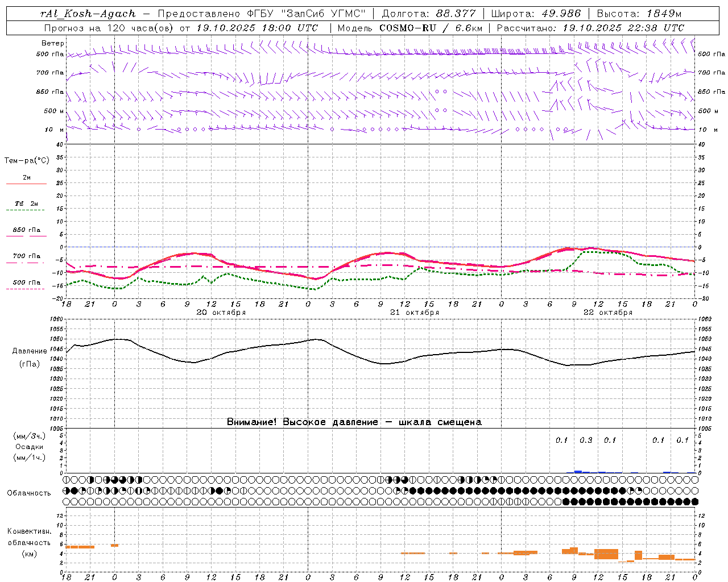This screenshot has height=582, width=728.
Task: Click the high pressure warning Внимание! text
Action: (354, 422)
